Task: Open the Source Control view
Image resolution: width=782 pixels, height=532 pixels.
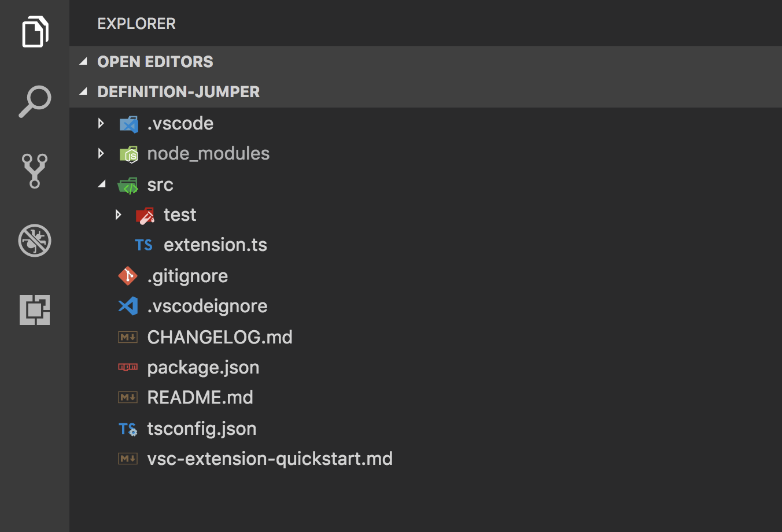Action: coord(35,171)
